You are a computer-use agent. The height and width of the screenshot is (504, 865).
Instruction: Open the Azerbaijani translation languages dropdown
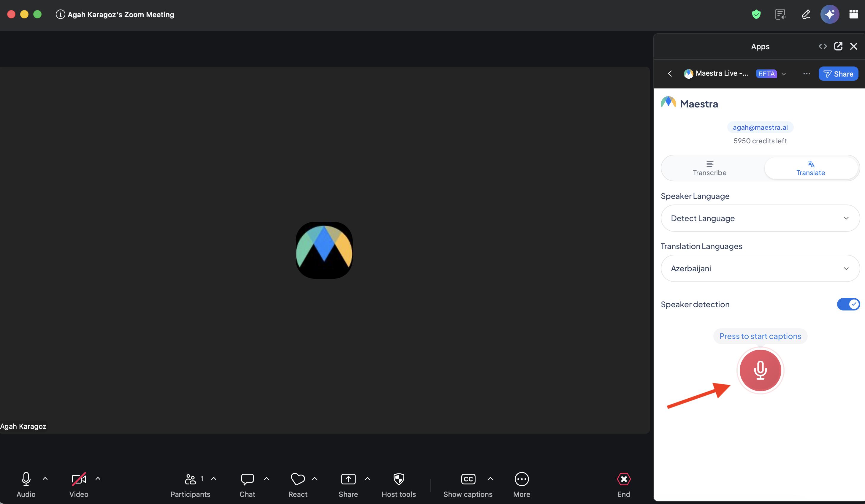[x=760, y=269]
